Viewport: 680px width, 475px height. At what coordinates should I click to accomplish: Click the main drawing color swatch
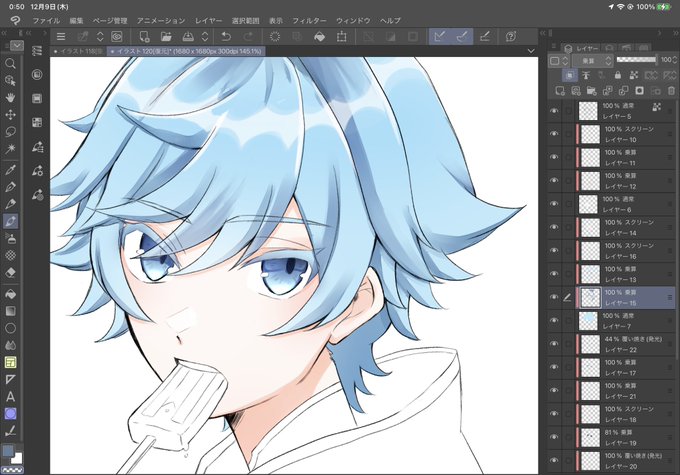[8, 451]
